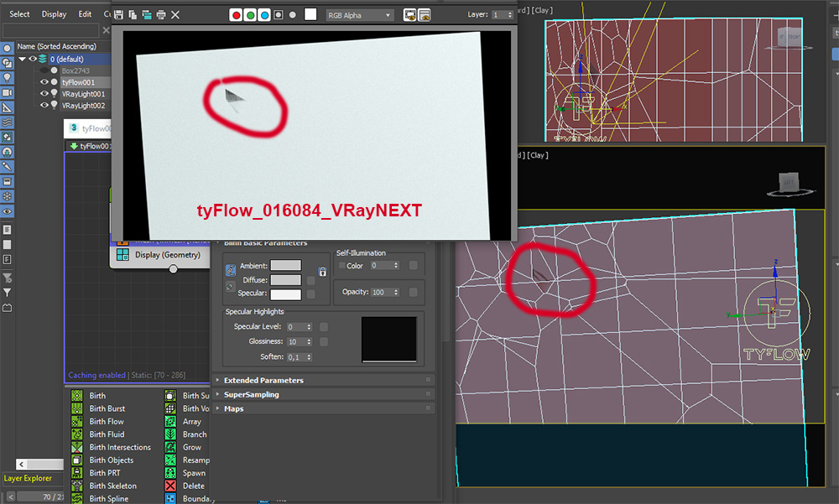Toggle visibility eye of 0 (default) layer
The width and height of the screenshot is (839, 504).
coord(33,59)
